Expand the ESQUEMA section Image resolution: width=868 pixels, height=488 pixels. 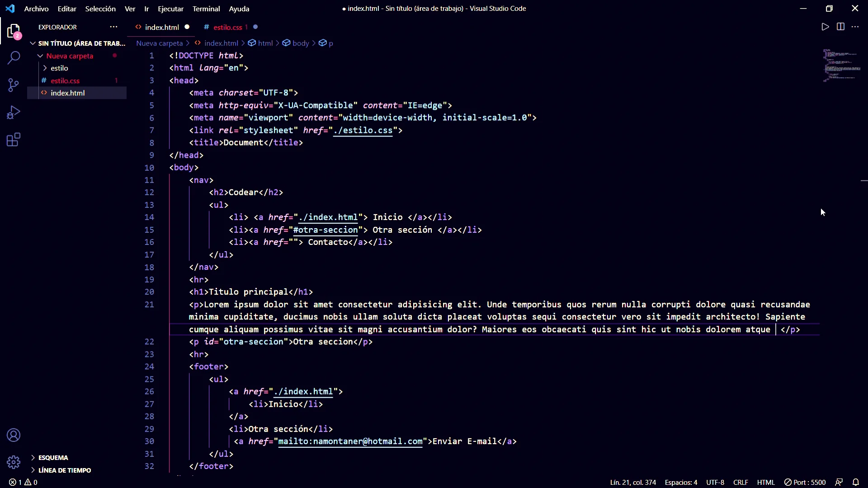(53, 458)
